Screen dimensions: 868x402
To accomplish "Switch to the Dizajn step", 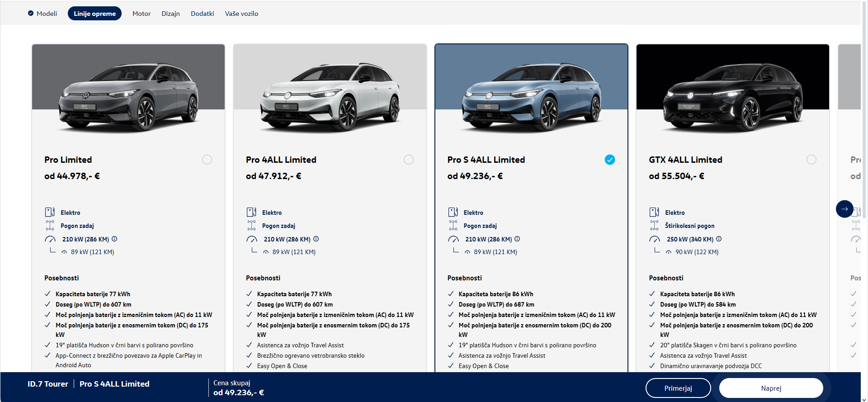I will (x=171, y=14).
